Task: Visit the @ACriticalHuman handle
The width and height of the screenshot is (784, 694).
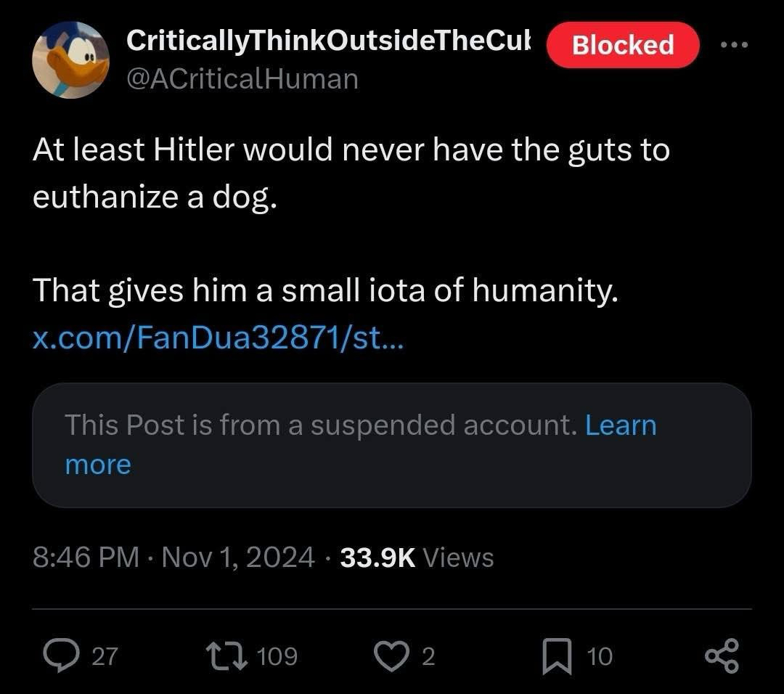Action: click(x=242, y=79)
